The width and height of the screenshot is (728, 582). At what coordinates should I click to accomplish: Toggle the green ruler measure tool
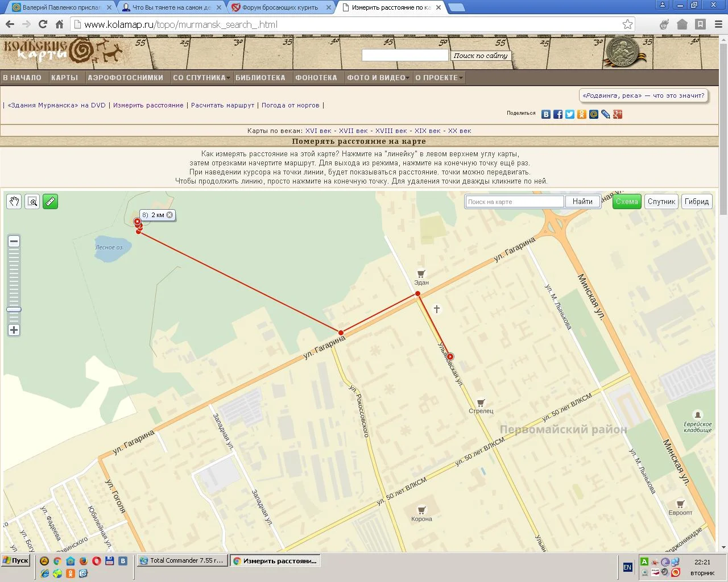pos(51,201)
